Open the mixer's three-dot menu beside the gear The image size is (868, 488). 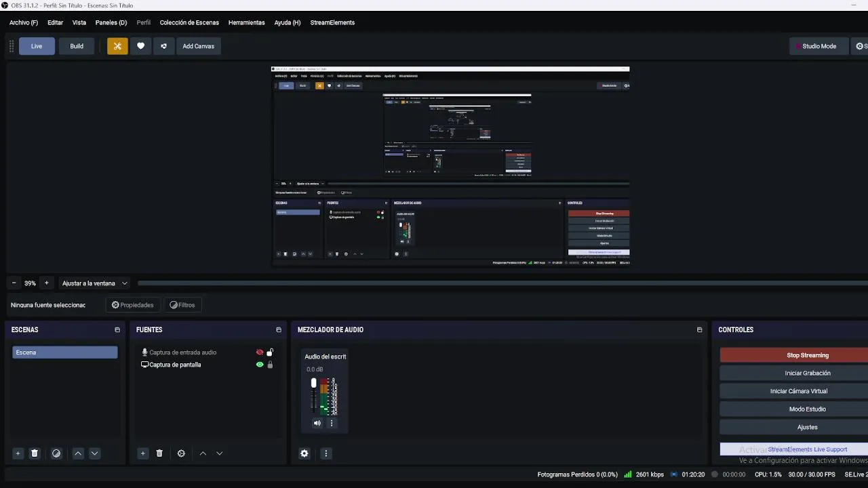[326, 453]
